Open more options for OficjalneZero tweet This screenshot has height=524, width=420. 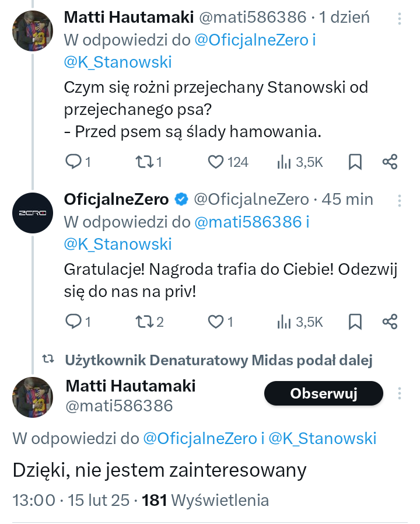(400, 200)
